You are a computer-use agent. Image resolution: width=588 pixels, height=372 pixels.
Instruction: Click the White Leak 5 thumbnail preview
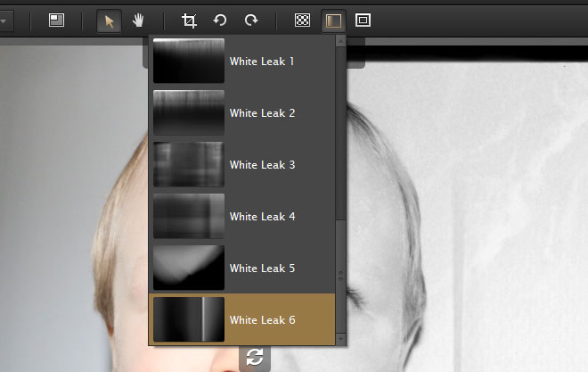coord(189,268)
